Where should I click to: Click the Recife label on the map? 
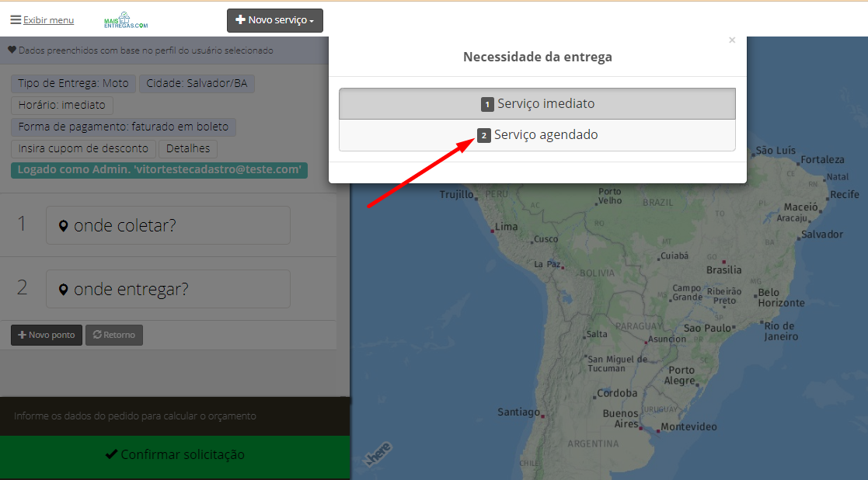click(x=844, y=195)
